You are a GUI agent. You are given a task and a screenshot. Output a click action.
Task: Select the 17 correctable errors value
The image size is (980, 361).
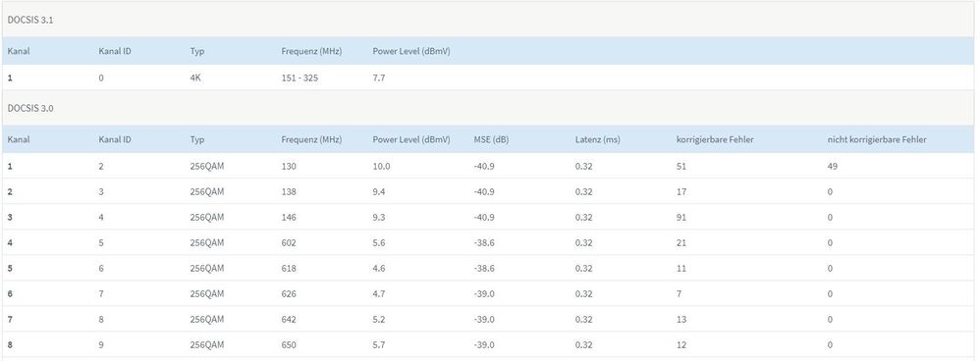coord(681,192)
